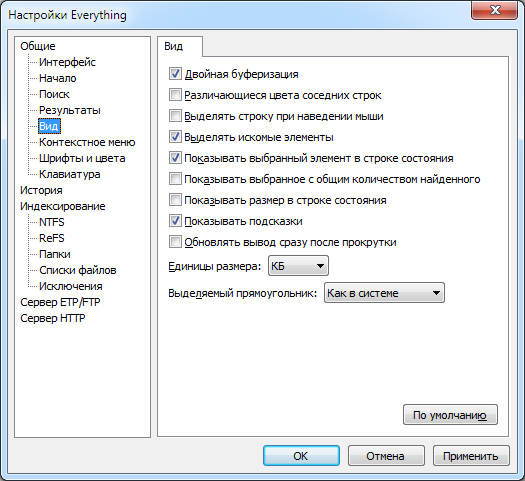Image resolution: width=525 pixels, height=481 pixels.
Task: Open the Интерфейс settings page
Action: tap(67, 62)
